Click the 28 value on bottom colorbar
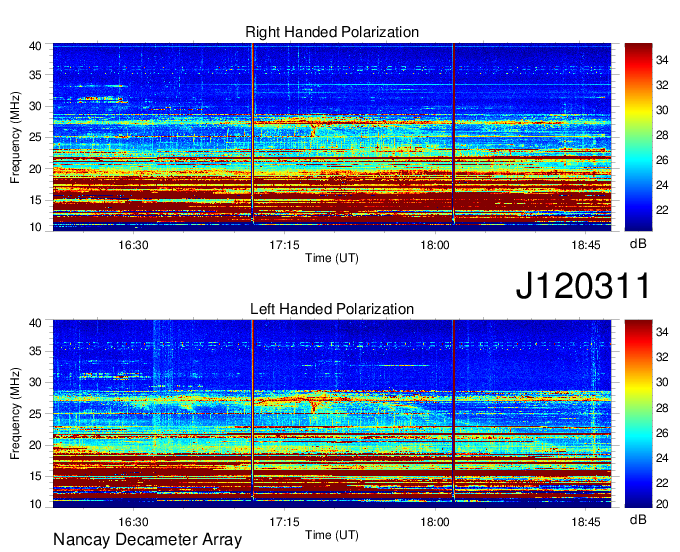 [x=662, y=408]
